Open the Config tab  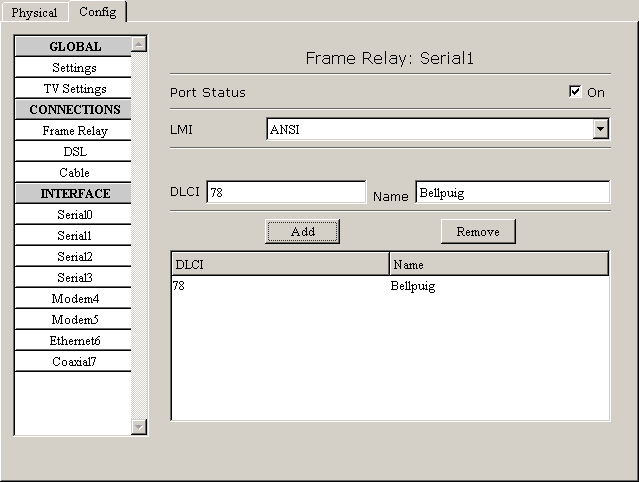pos(97,12)
